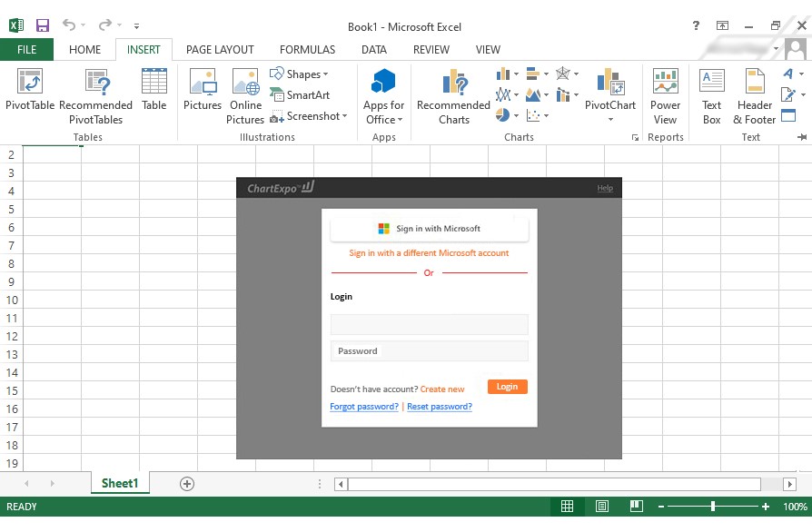Switch to the DATA tab
Image resolution: width=812 pixels, height=532 pixels.
[x=374, y=50]
